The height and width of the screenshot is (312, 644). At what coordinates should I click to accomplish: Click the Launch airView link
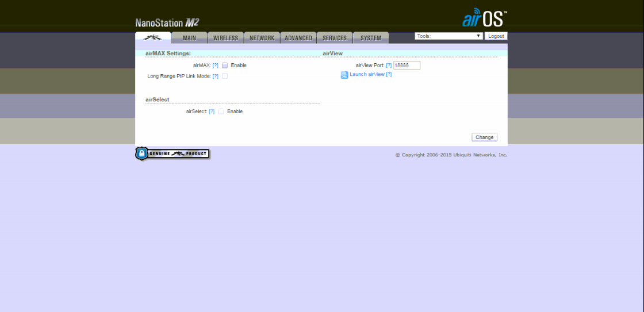[x=367, y=74]
